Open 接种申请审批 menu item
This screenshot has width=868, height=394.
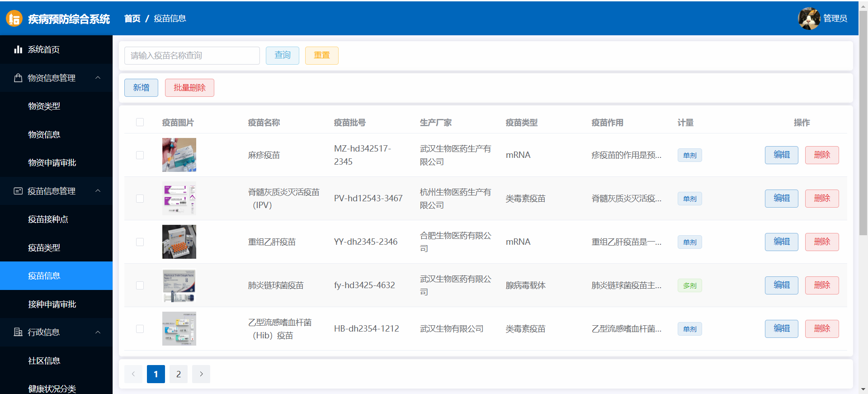click(x=56, y=304)
